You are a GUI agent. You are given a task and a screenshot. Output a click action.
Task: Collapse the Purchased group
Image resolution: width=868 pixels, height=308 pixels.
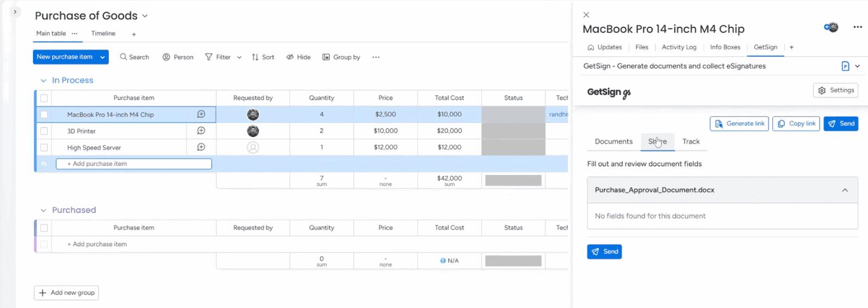point(43,210)
